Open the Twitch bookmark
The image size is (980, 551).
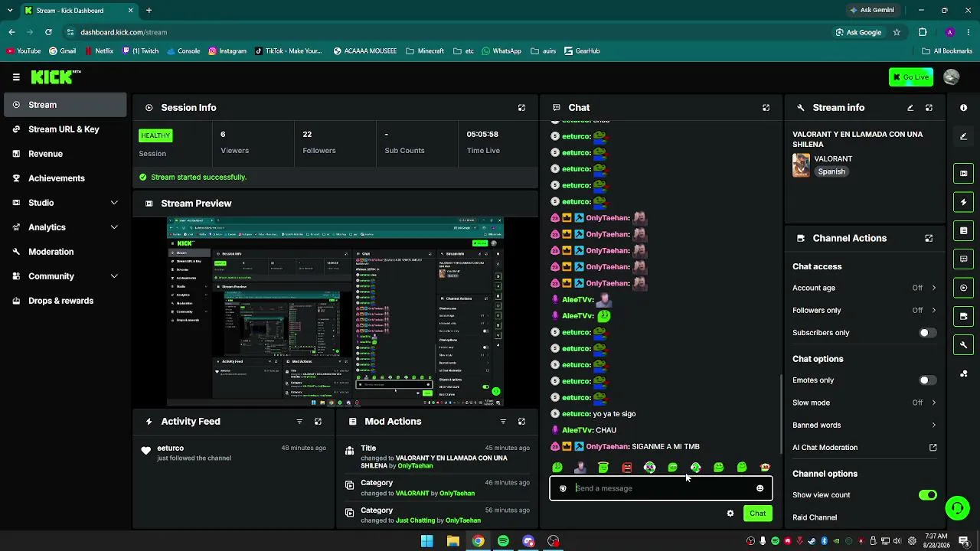(x=139, y=51)
